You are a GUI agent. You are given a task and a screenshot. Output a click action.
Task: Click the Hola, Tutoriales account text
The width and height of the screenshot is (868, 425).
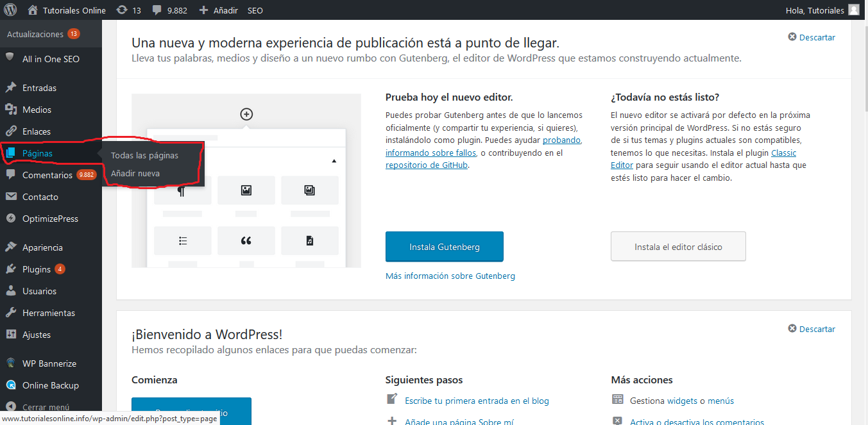(815, 10)
